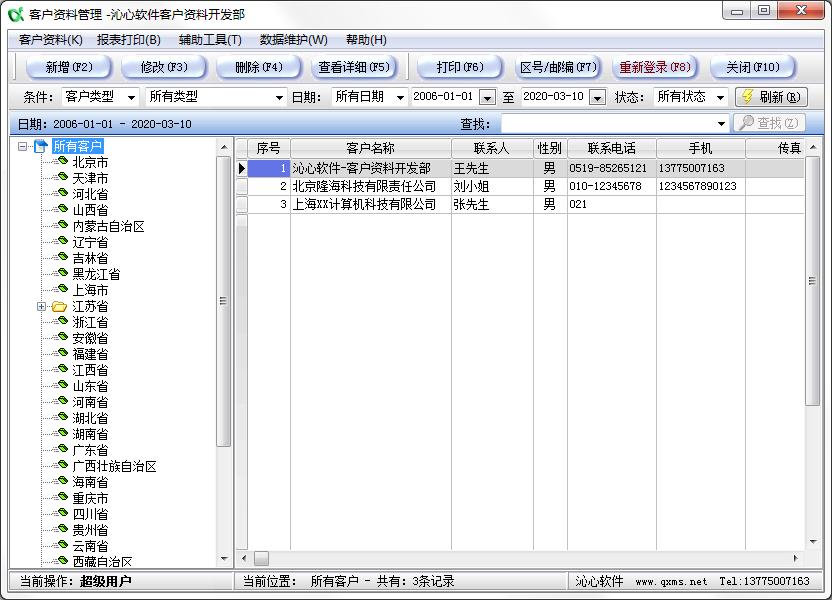Open the 客户资料(K) menu
This screenshot has height=600, width=832.
click(x=50, y=40)
